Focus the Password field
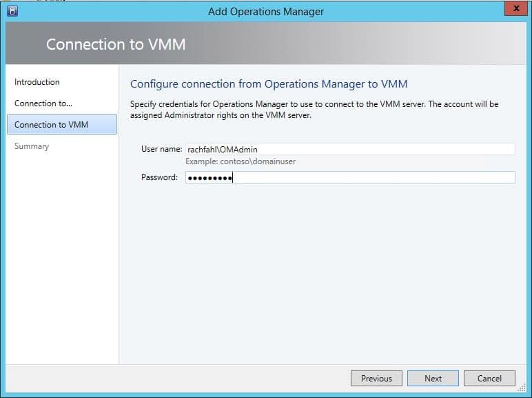The width and height of the screenshot is (532, 398). click(350, 177)
